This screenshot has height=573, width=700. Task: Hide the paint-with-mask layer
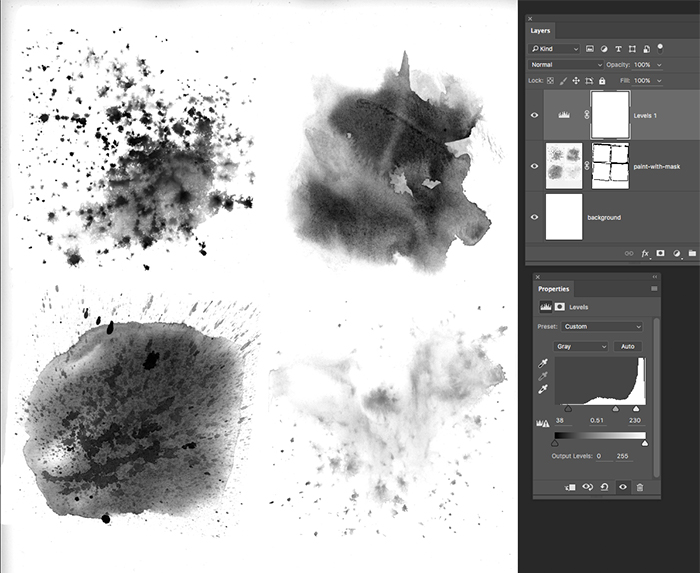(x=535, y=166)
